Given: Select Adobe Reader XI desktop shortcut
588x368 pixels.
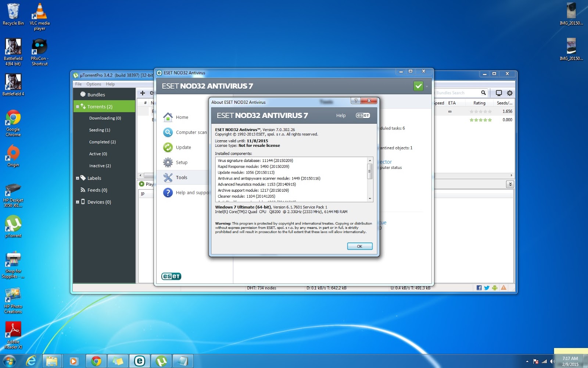Looking at the screenshot, I should 13,336.
